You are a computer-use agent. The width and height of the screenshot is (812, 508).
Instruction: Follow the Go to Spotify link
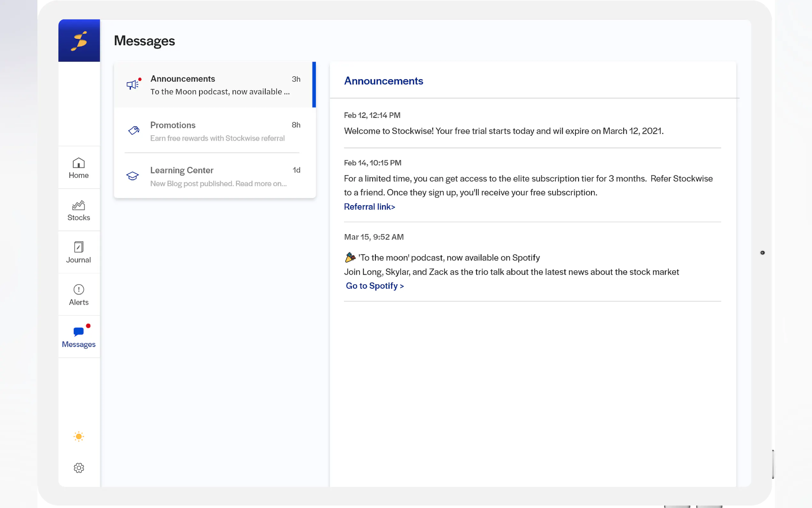click(x=374, y=286)
